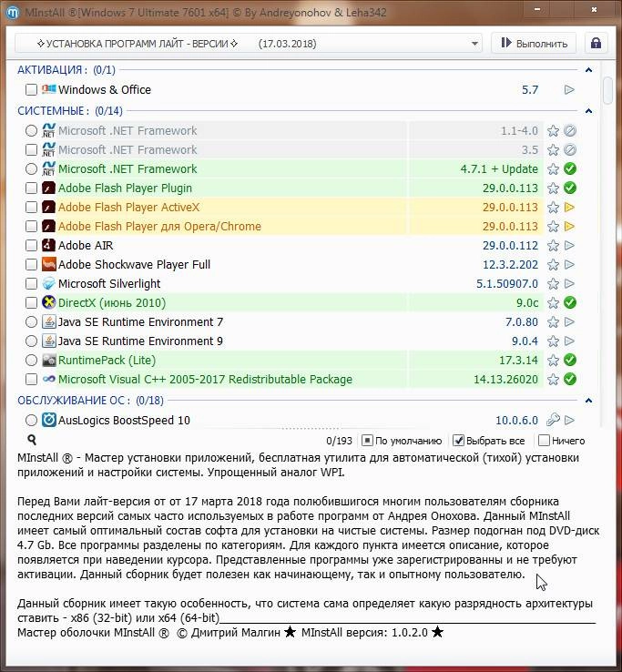The image size is (622, 672).
Task: Click the СИСТЕМНЫЕ: (0/14) header label
Action: [70, 111]
